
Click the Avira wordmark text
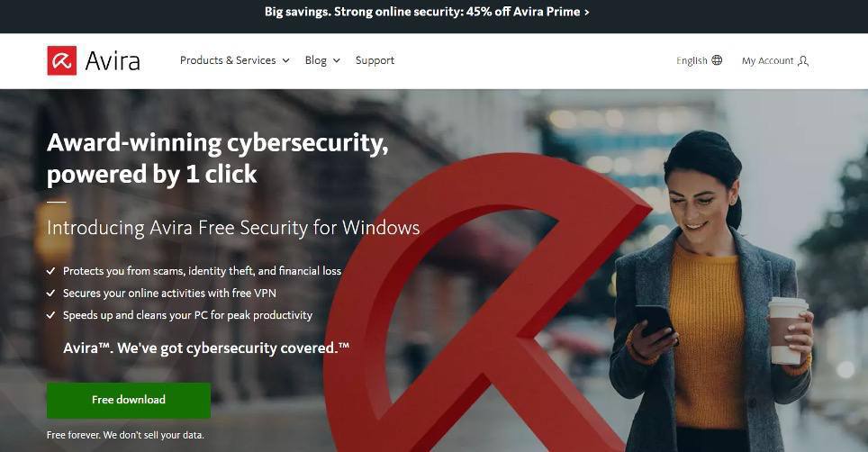pos(113,61)
